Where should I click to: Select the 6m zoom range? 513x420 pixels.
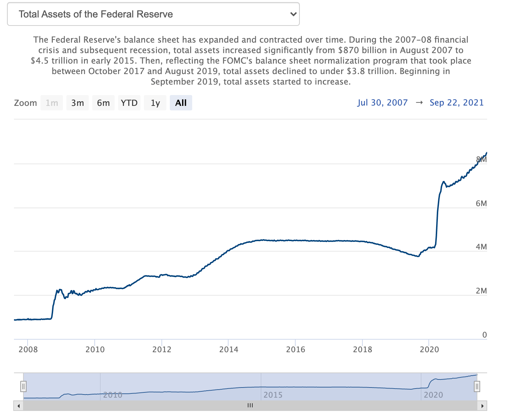(x=103, y=103)
